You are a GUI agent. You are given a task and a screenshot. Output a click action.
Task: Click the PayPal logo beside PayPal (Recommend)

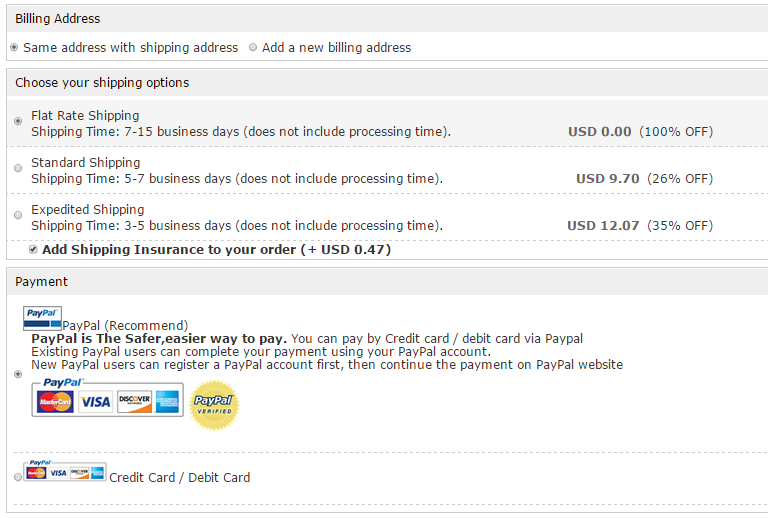click(x=42, y=318)
